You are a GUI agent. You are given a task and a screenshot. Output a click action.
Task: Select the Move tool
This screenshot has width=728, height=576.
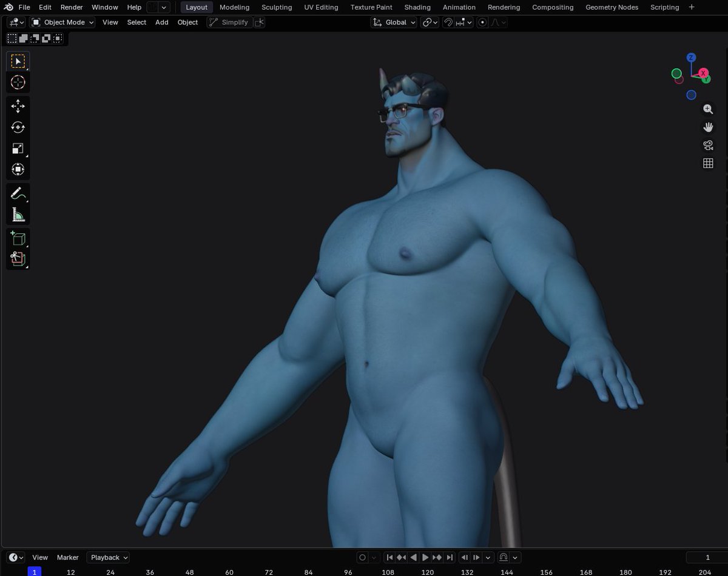[18, 105]
